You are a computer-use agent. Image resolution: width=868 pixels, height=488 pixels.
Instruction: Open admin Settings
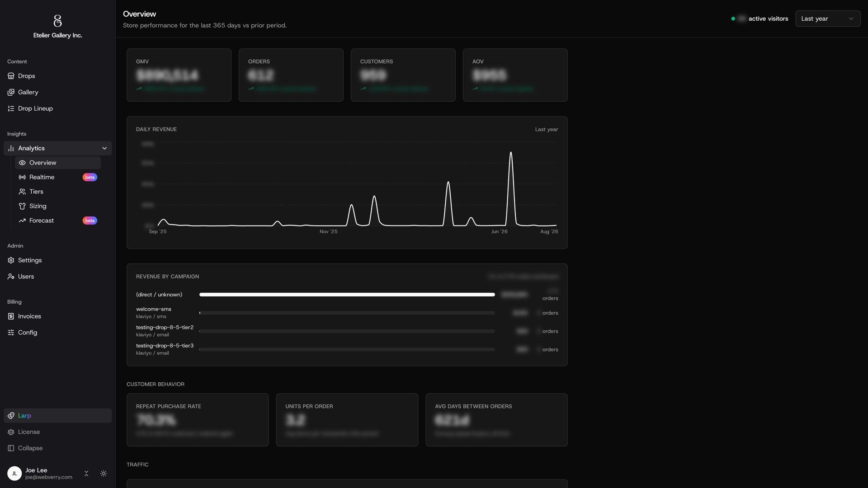57,260
